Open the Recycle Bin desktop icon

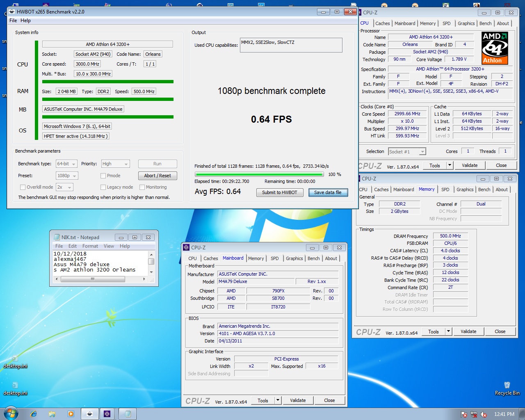[507, 388]
